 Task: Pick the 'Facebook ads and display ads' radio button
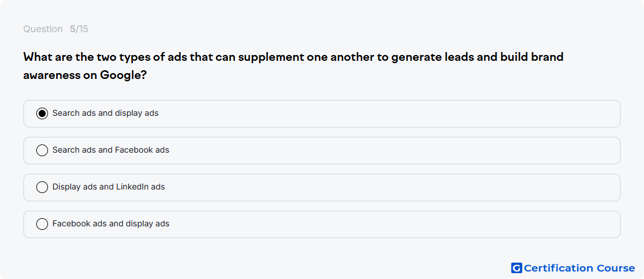(x=42, y=225)
